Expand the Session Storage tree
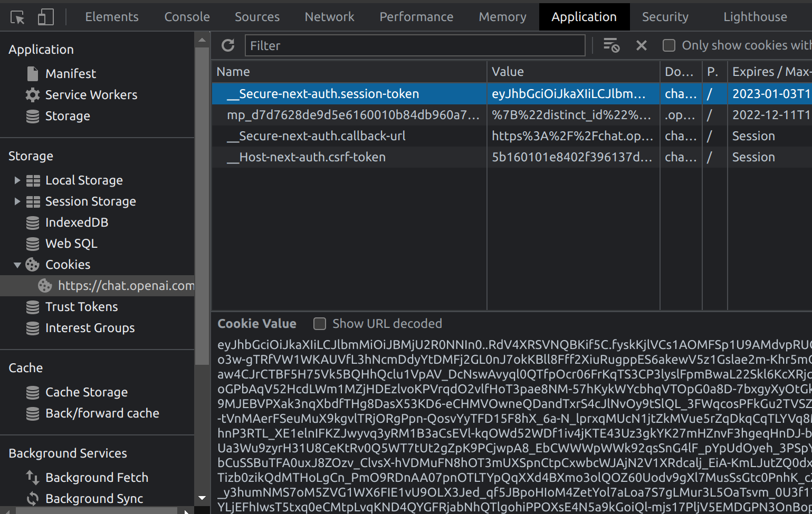The height and width of the screenshot is (514, 812). pos(17,201)
